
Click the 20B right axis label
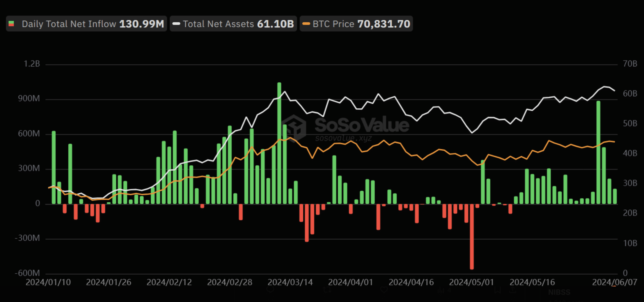630,213
